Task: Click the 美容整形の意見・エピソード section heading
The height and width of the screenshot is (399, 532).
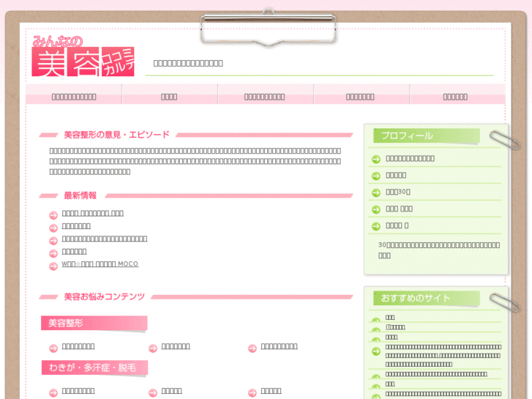Action: click(116, 135)
